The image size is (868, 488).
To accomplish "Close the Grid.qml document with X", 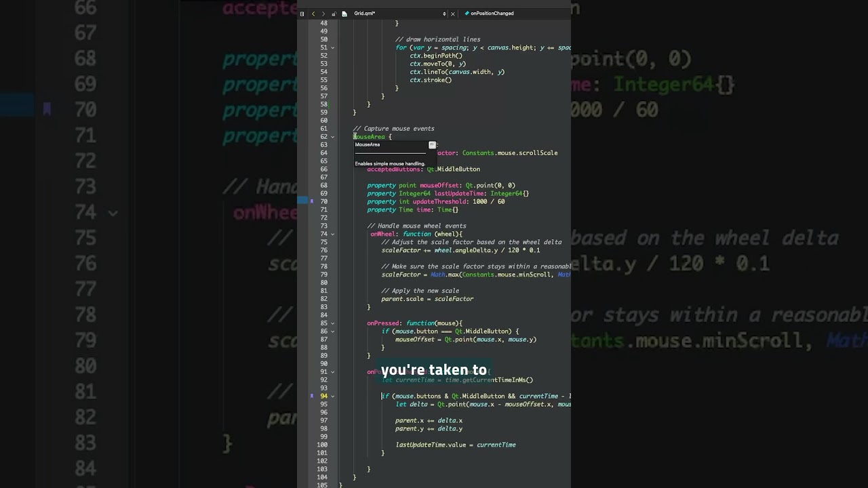I will (453, 14).
